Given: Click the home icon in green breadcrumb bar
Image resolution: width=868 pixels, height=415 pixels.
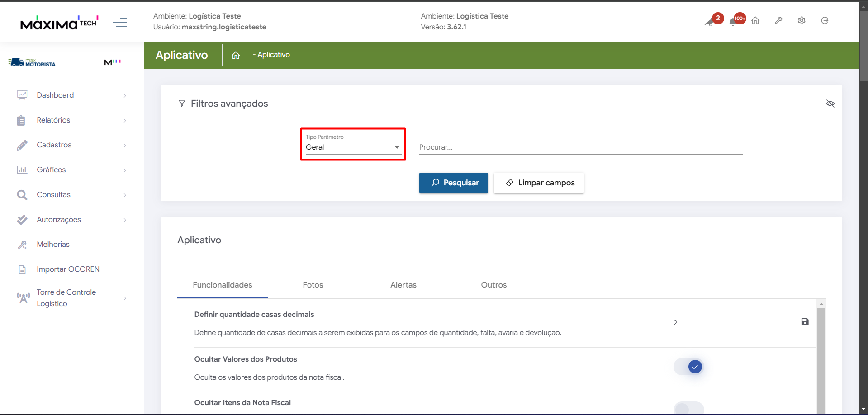Looking at the screenshot, I should (236, 55).
